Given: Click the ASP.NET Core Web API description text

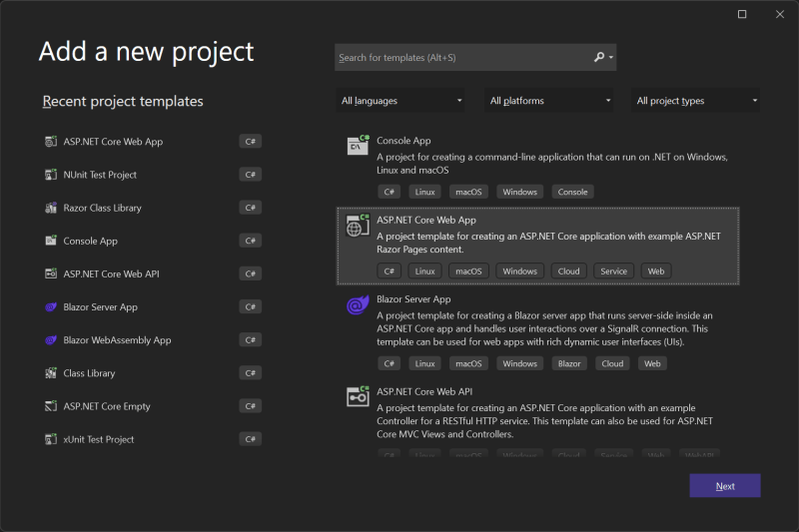Looking at the screenshot, I should pyautogui.click(x=544, y=421).
